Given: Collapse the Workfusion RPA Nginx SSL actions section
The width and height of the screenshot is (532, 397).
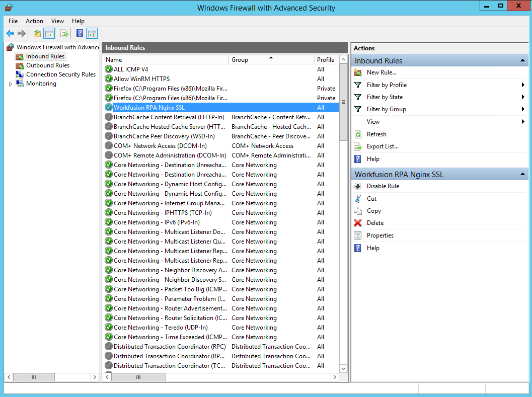Looking at the screenshot, I should 522,175.
